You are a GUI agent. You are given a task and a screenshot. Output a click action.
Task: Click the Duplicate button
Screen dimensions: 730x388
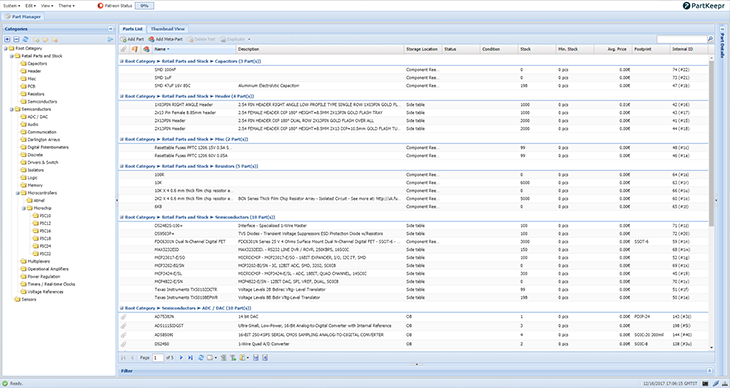point(233,40)
